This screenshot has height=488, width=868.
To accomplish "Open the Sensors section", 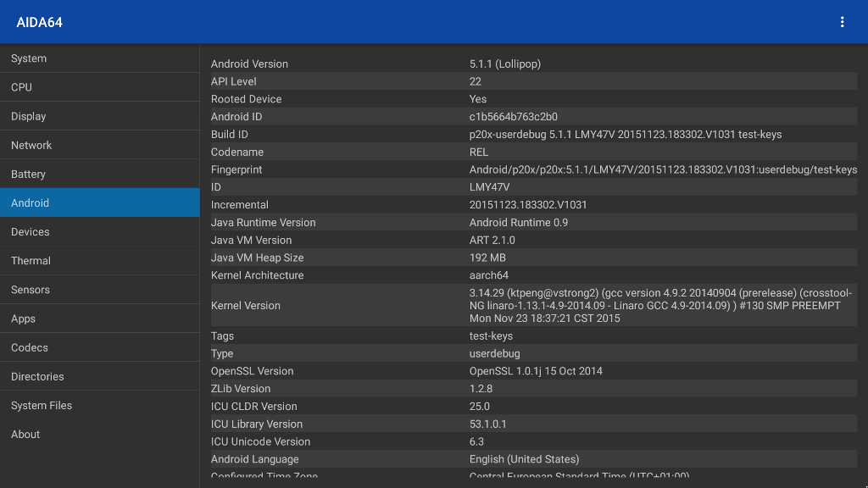I will click(100, 290).
